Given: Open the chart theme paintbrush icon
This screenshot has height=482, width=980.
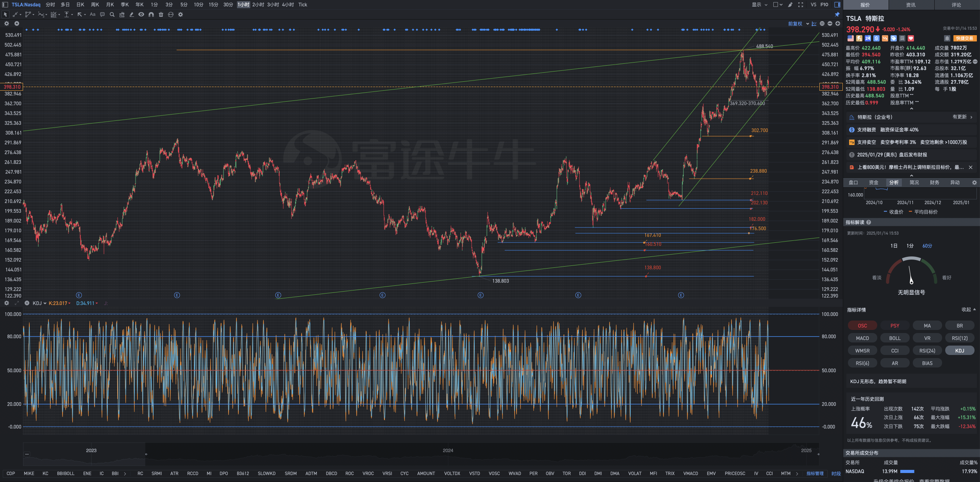Looking at the screenshot, I should point(790,5).
